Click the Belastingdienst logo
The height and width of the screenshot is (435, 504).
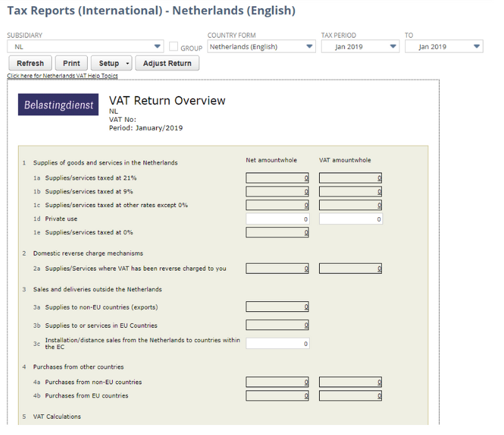[x=59, y=105]
